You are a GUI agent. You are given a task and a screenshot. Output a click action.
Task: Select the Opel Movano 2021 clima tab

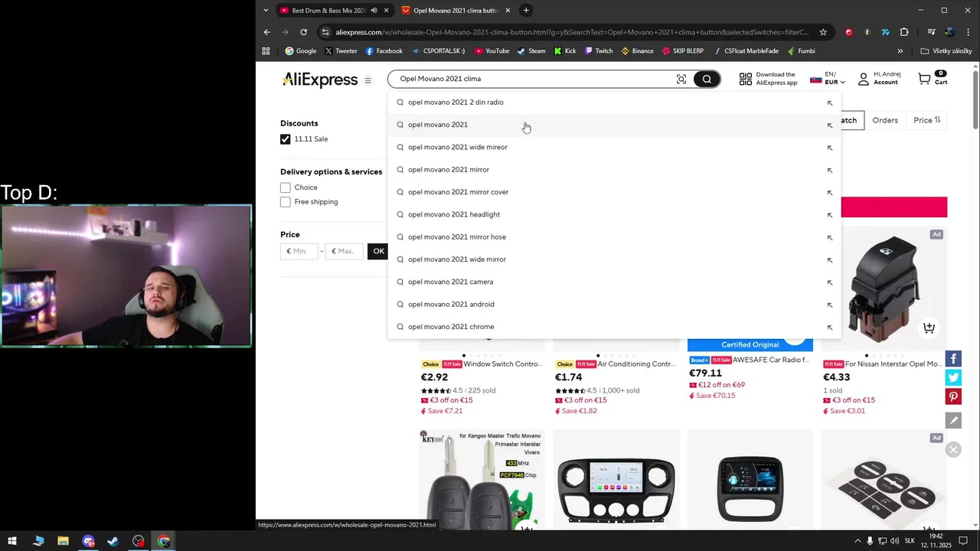[x=455, y=11]
